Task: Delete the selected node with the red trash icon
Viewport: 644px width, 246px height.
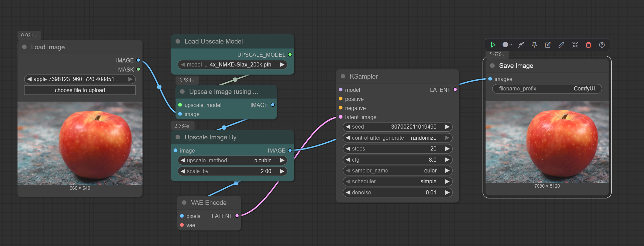Action: [588, 45]
